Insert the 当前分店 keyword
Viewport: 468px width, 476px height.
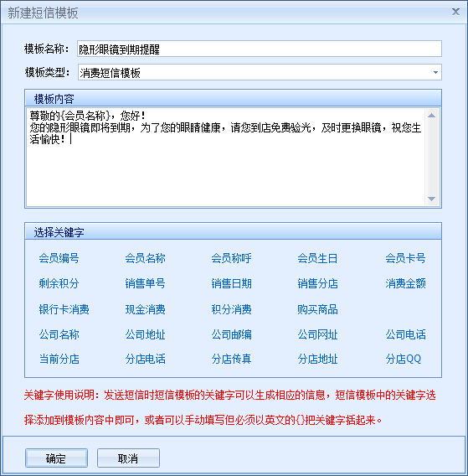(x=59, y=359)
